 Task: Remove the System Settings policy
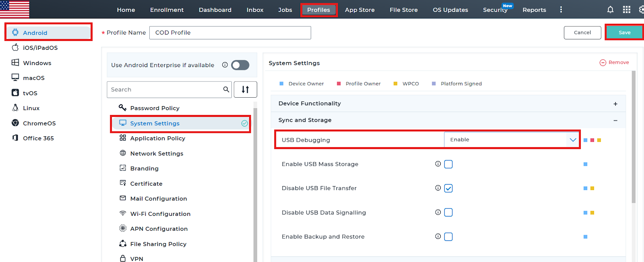pyautogui.click(x=615, y=63)
